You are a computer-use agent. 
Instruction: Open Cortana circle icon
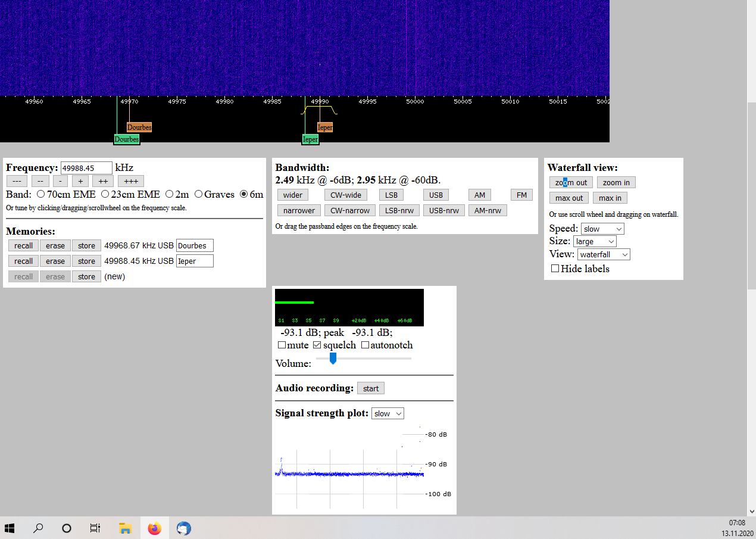67,528
